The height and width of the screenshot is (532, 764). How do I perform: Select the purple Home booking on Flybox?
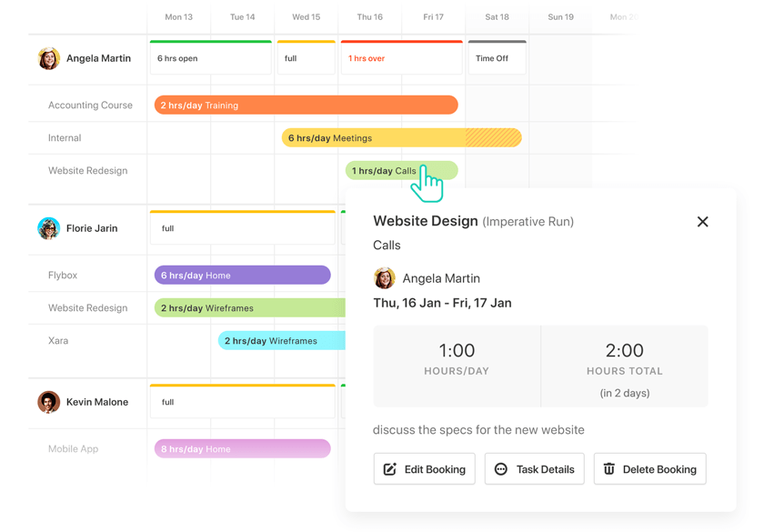pos(241,275)
